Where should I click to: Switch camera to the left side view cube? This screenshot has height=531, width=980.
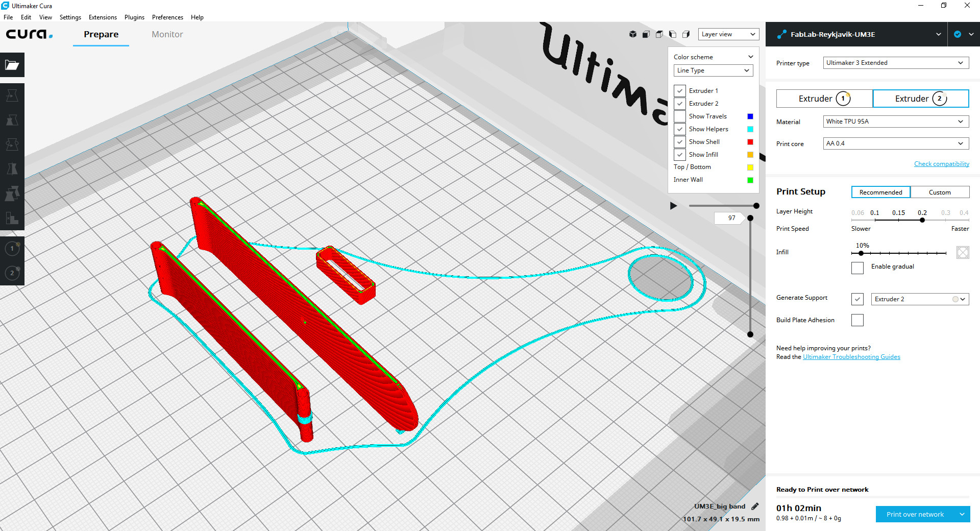pos(673,34)
